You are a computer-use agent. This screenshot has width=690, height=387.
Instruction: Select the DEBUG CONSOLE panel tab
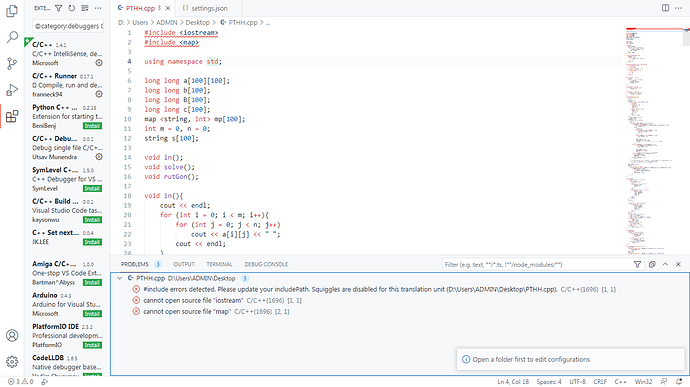click(266, 264)
